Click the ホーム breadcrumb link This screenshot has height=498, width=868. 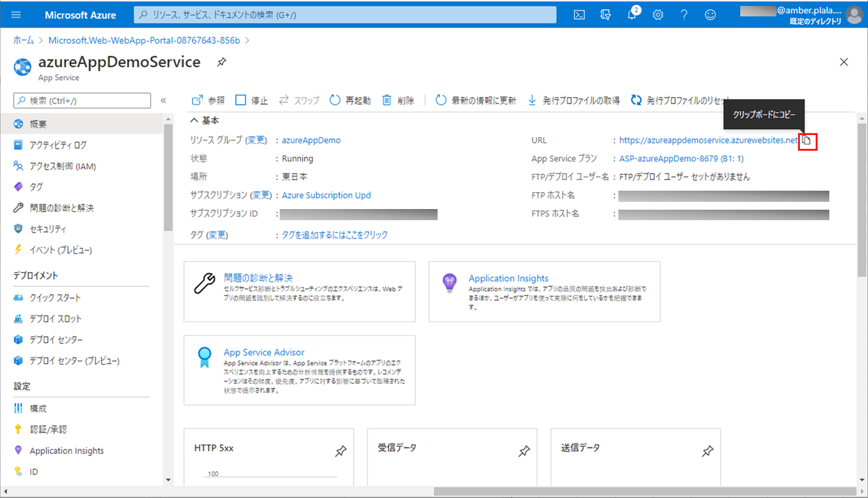pyautogui.click(x=24, y=41)
